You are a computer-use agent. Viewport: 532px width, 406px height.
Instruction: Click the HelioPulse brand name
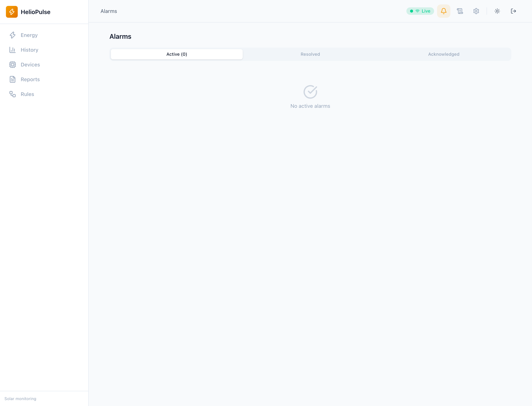click(36, 12)
